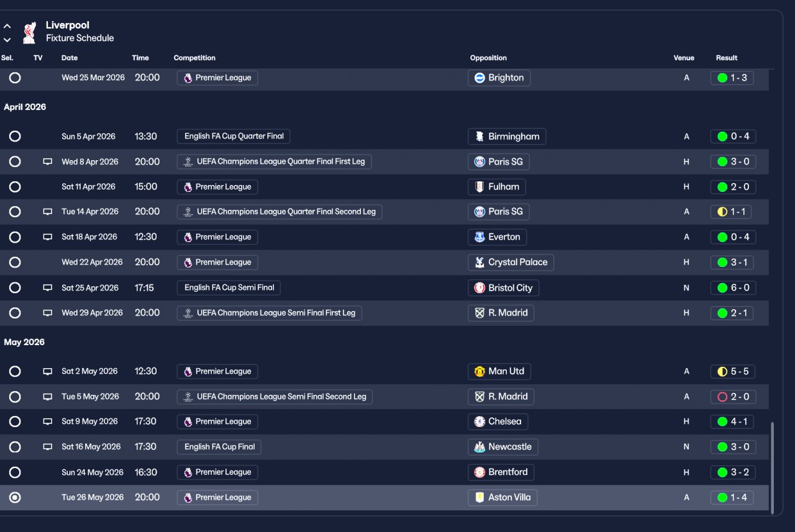
Task: Click the up chevron beside the Liverpool title
Action: (7, 27)
